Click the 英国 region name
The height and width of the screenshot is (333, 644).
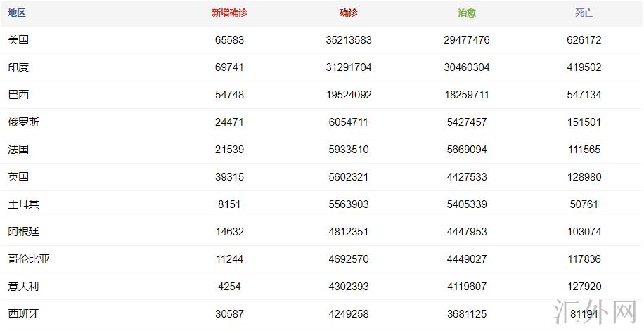tap(18, 177)
